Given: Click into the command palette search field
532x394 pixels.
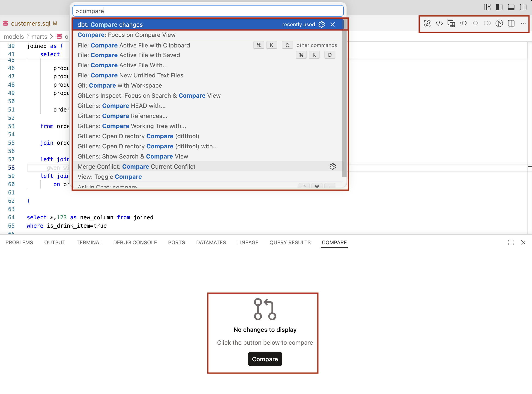Looking at the screenshot, I should point(208,11).
